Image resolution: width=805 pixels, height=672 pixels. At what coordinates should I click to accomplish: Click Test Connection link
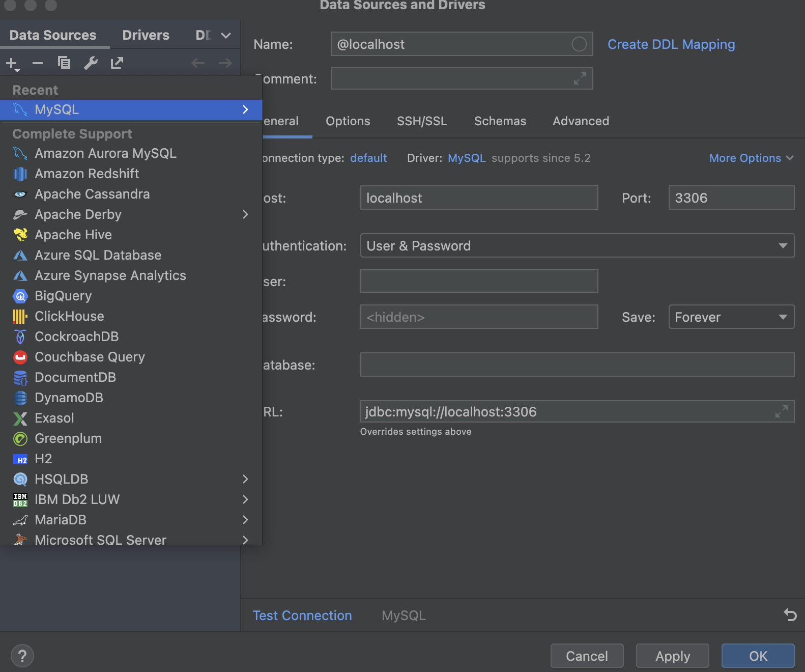[302, 615]
